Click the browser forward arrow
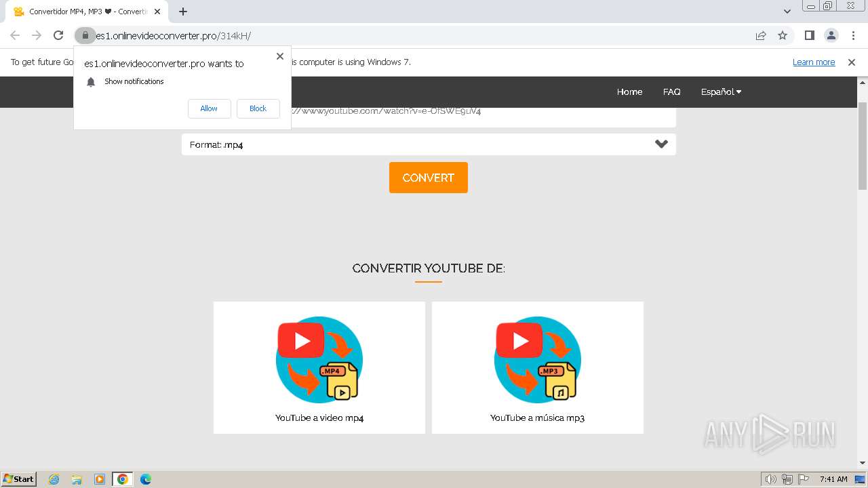This screenshot has height=488, width=868. (x=37, y=35)
